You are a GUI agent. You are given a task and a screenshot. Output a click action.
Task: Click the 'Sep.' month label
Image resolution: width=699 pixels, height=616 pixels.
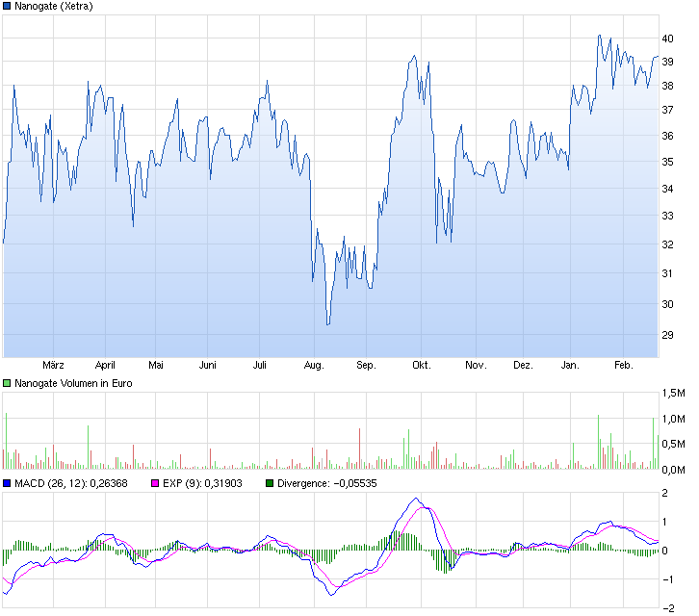pyautogui.click(x=366, y=366)
